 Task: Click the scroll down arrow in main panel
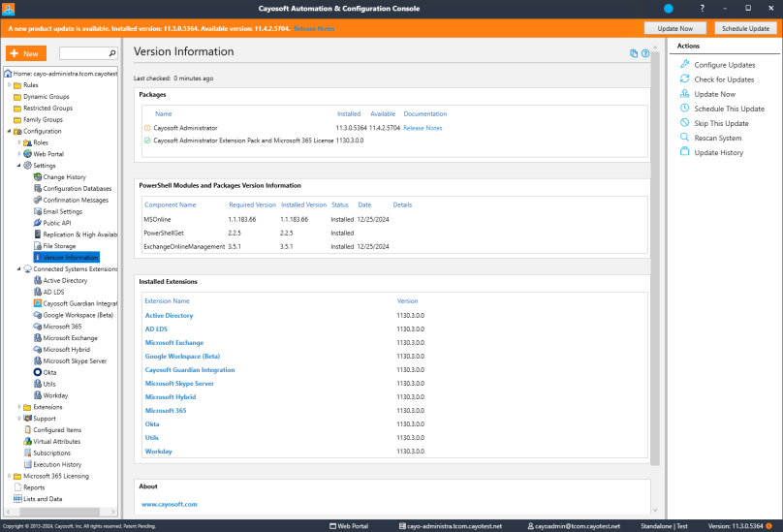tap(655, 510)
